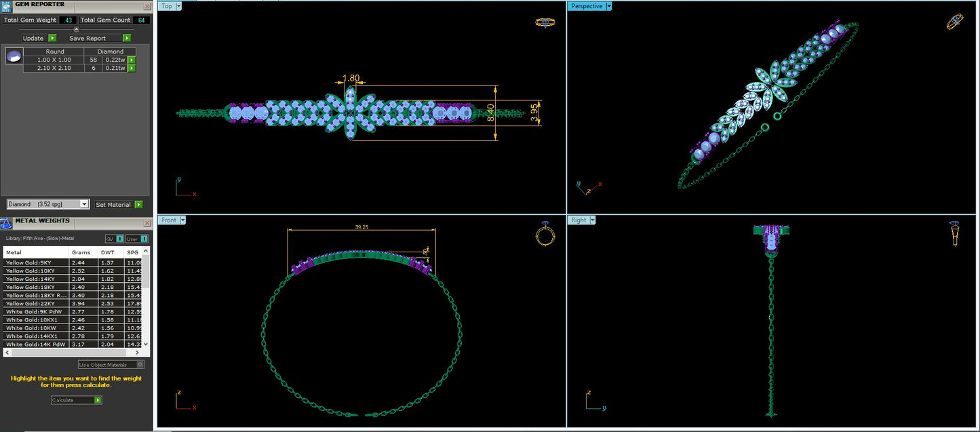The image size is (980, 432).
Task: Click the Perspective viewport orientation ring icon
Action: pos(955,22)
